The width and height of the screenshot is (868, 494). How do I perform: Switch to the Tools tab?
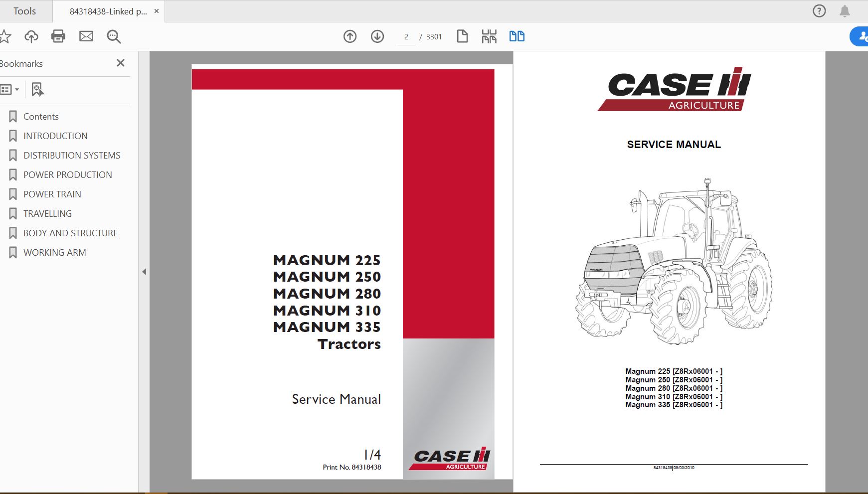(x=25, y=10)
